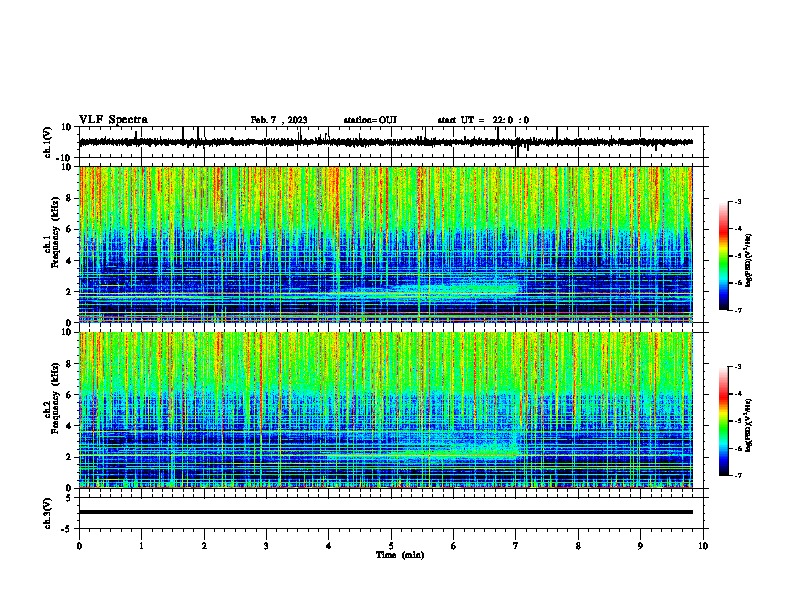Screen dimensions: 792x612
Task: Click the ch.2 colorbar log(PSD) units label
Action: click(748, 425)
